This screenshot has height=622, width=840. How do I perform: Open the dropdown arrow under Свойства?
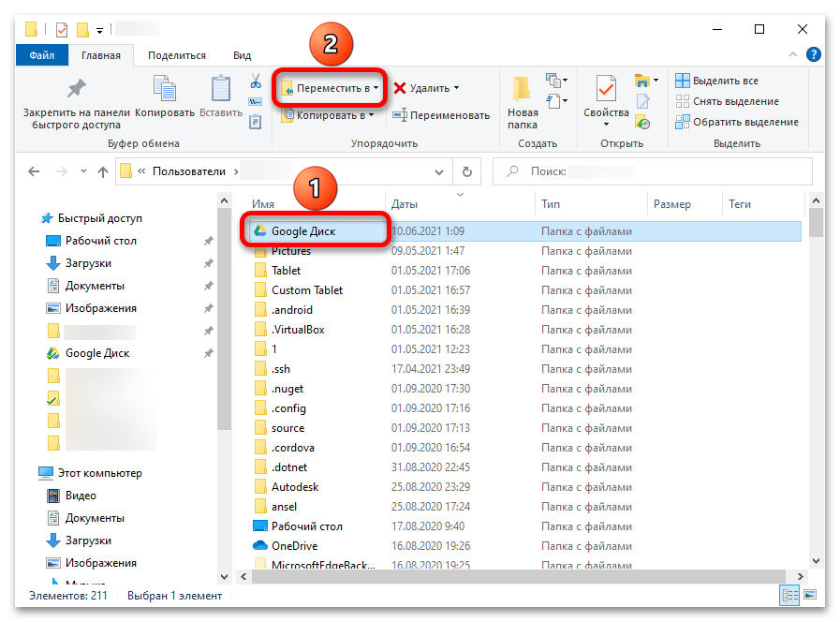pos(606,125)
